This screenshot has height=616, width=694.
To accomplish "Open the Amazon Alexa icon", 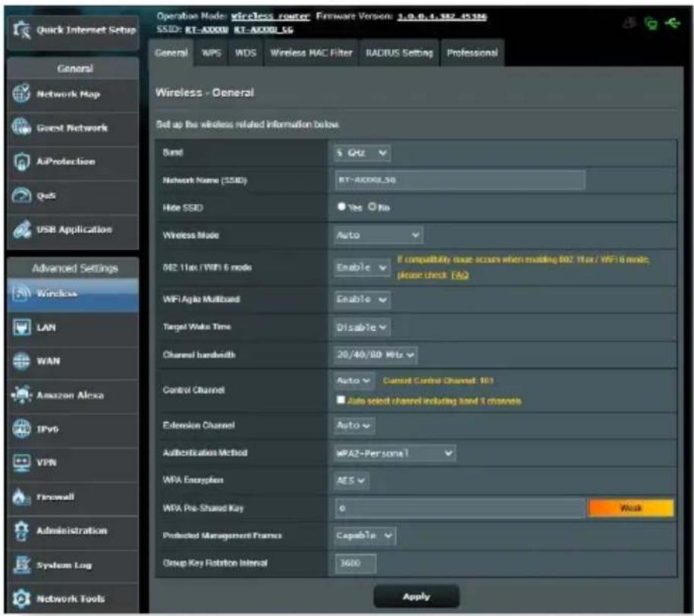I will (x=21, y=394).
